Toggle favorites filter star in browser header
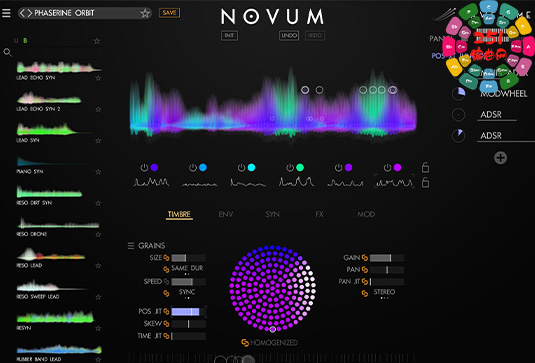 tap(97, 41)
